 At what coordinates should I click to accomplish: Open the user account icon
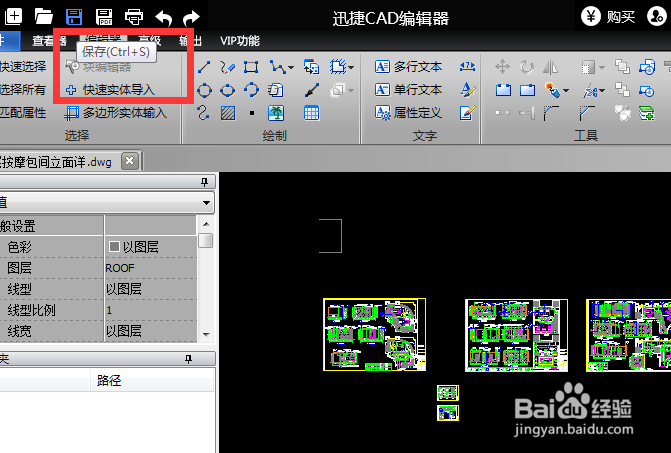[x=656, y=17]
